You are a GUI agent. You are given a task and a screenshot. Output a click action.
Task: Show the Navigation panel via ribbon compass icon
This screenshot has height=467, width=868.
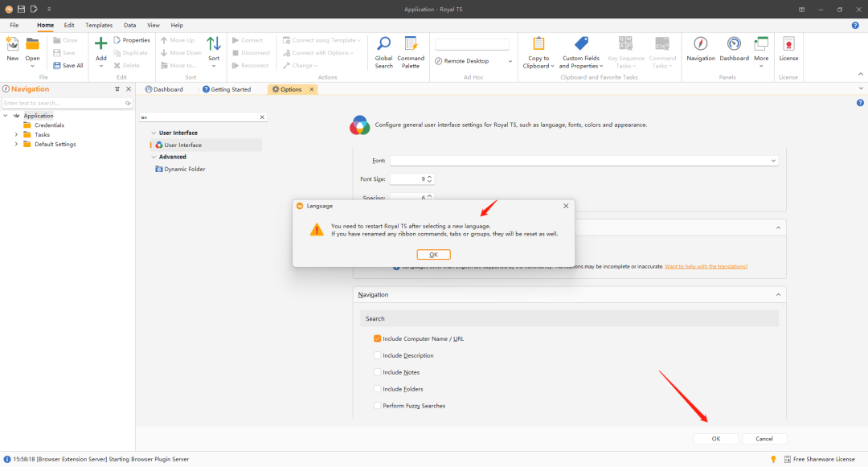click(701, 44)
